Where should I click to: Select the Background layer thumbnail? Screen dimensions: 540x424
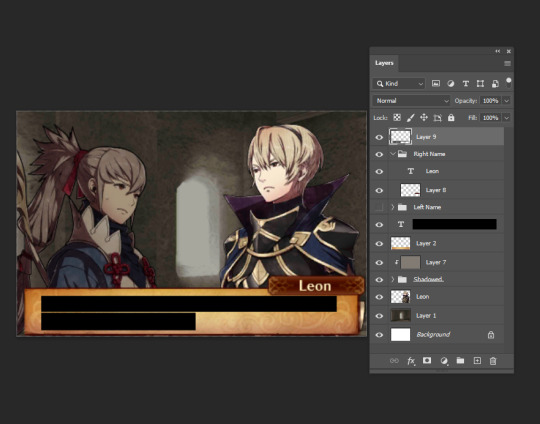point(401,334)
